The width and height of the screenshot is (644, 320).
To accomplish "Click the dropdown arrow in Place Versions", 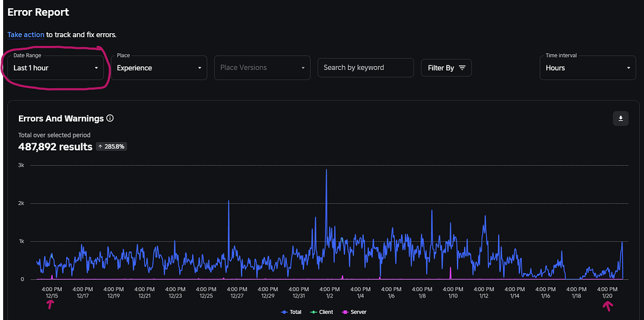I will click(303, 68).
